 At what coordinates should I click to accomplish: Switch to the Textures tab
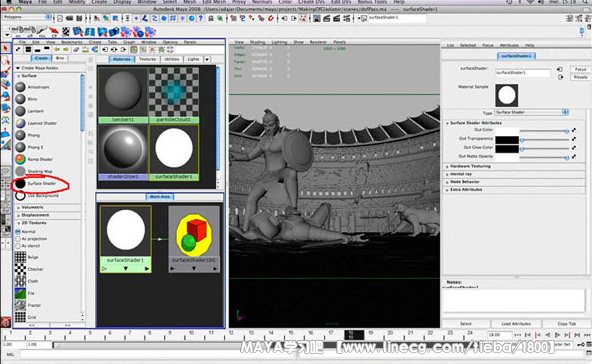point(148,59)
